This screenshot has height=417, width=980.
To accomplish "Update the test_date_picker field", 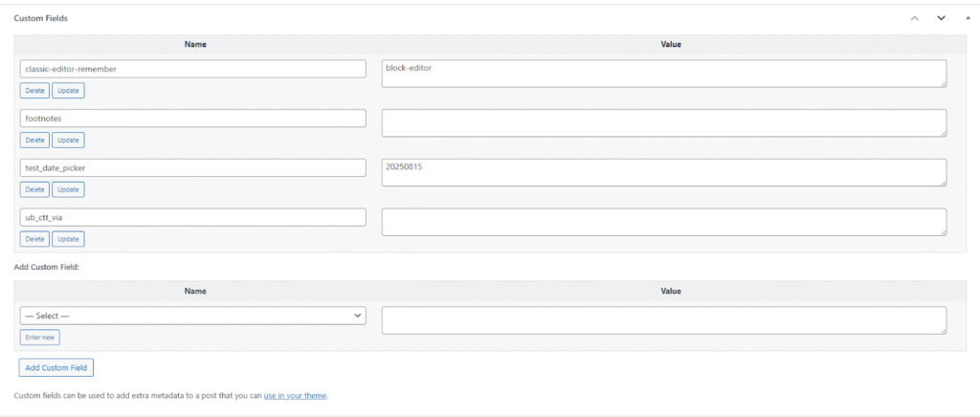I will (x=68, y=189).
